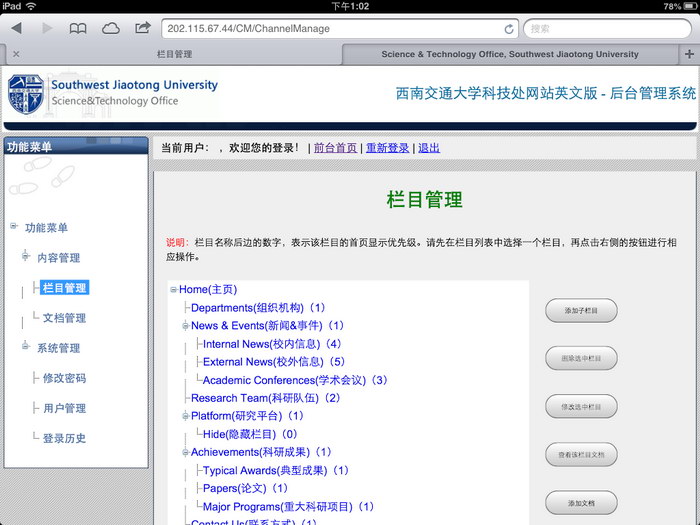
Task: Close the 栏目管理 tab with X
Action: 16,54
